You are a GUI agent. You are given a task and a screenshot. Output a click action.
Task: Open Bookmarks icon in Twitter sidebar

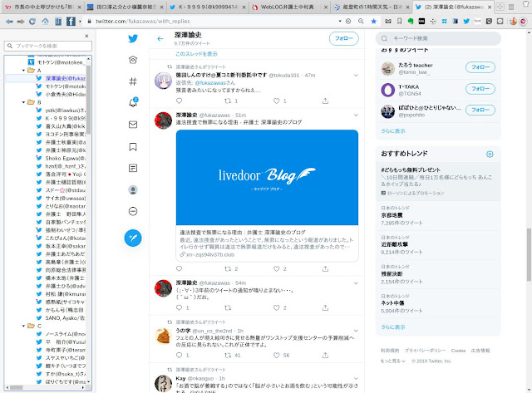point(133,147)
